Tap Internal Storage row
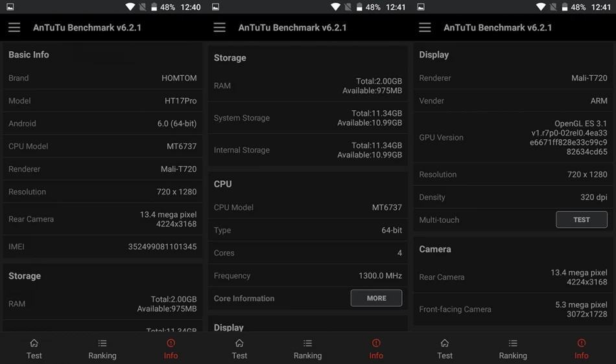The height and width of the screenshot is (364, 616). [x=308, y=150]
